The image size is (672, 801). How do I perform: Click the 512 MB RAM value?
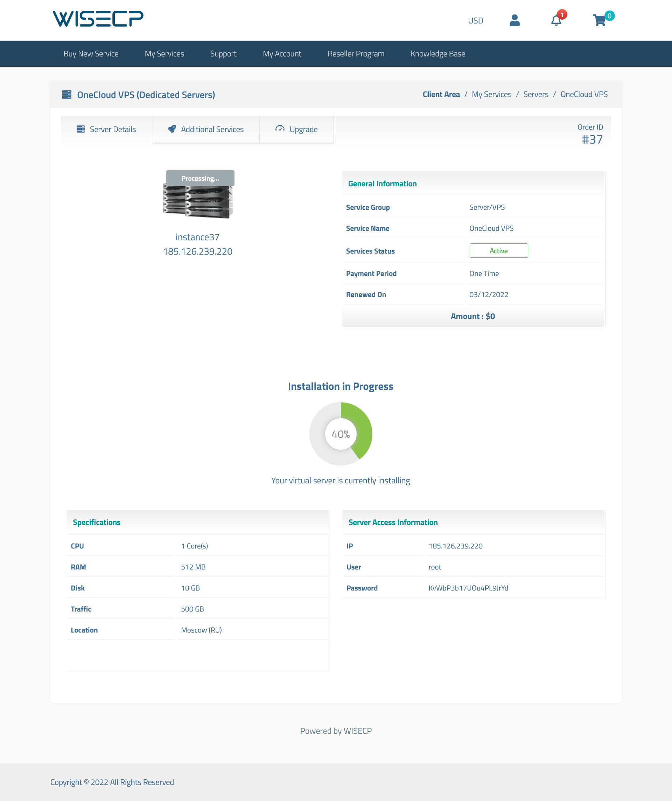(x=193, y=567)
